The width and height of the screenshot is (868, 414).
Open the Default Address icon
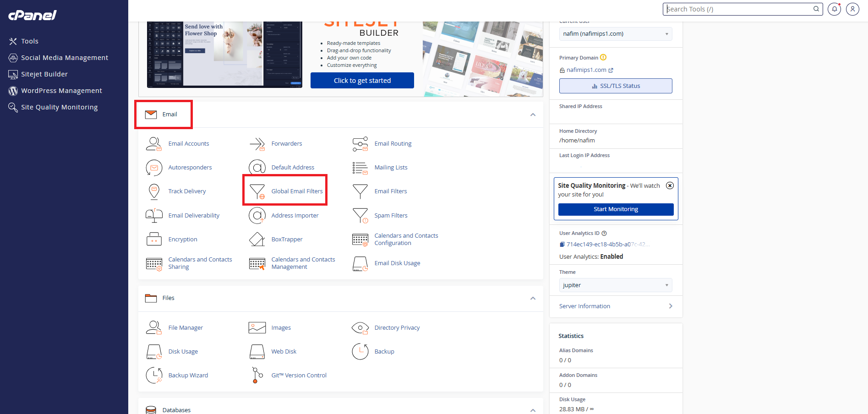257,168
